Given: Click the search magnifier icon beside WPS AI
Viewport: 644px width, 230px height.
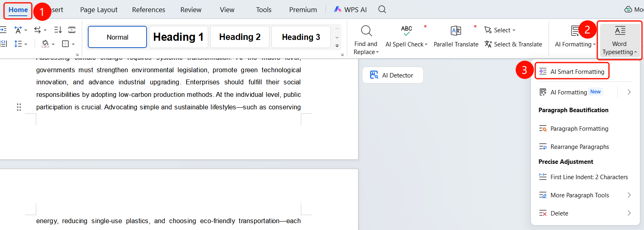Looking at the screenshot, I should tap(382, 9).
